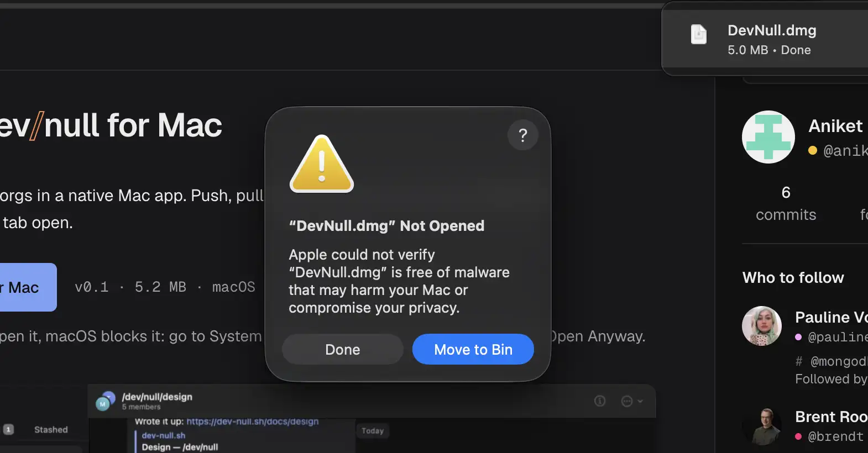Click Brent's profile photo
Viewport: 868px width, 453px height.
(x=762, y=426)
